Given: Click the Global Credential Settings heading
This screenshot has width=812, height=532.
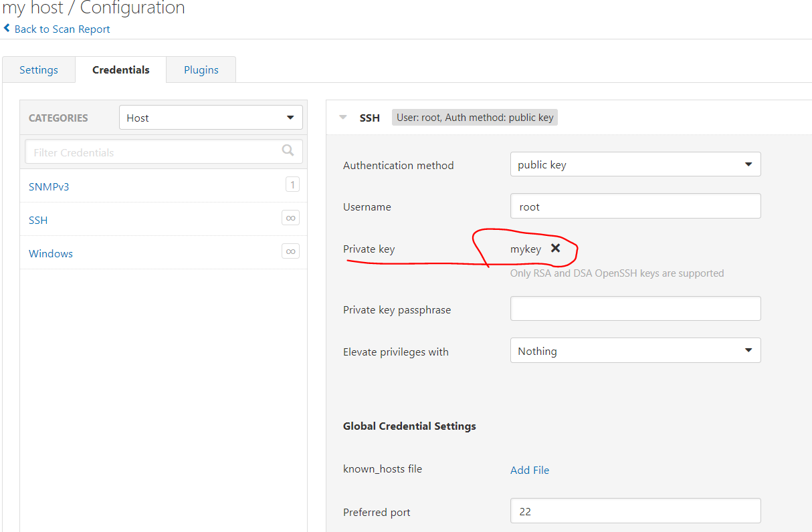Looking at the screenshot, I should [409, 426].
